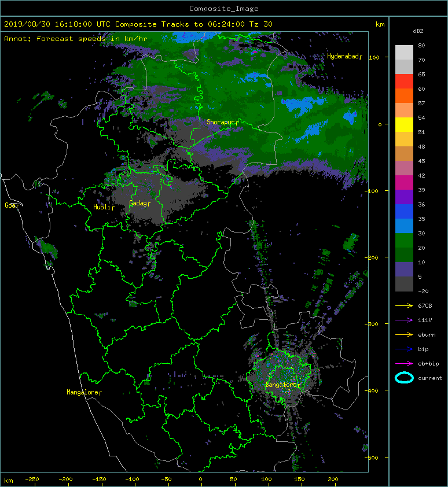Image resolution: width=448 pixels, height=487 pixels.
Task: Click the -250 x-axis tick label
Action: (32, 479)
